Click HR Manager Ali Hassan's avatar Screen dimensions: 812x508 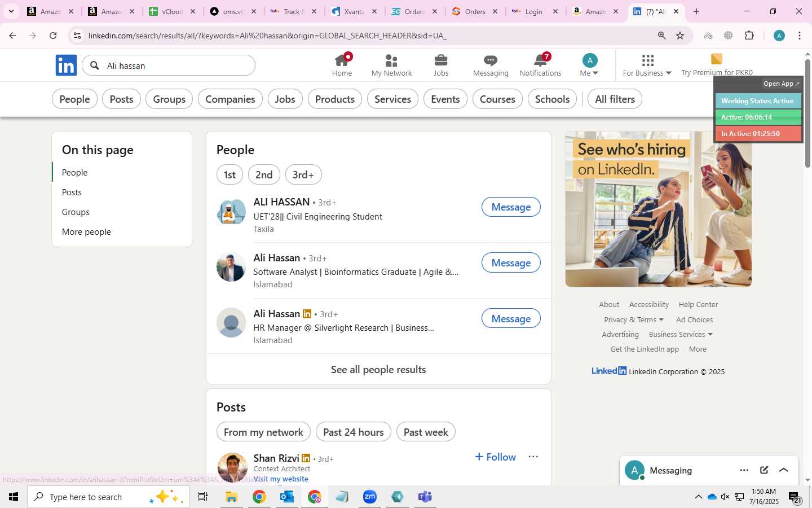(x=231, y=323)
